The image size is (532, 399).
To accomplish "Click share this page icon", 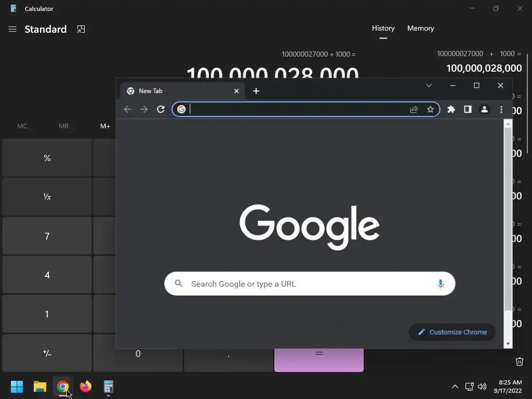I will [414, 109].
